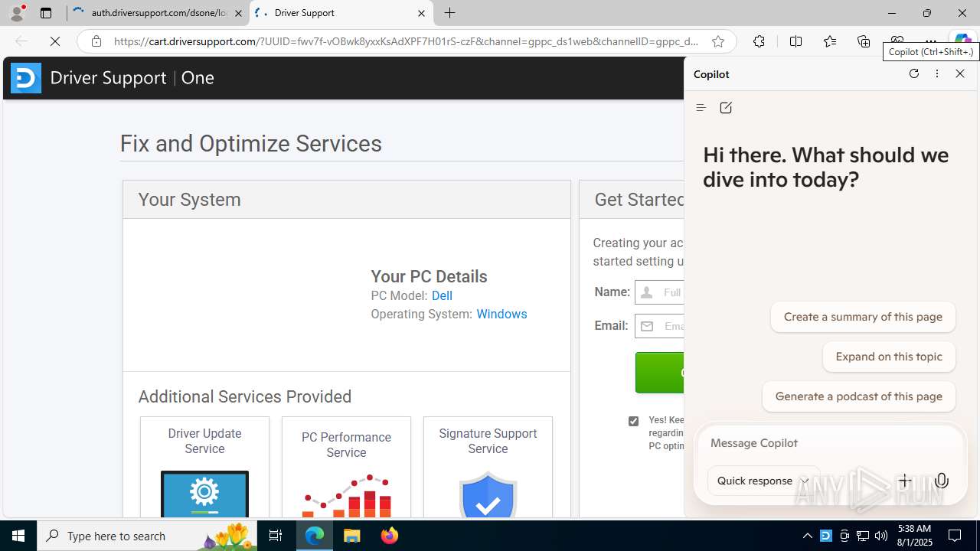Click the Dell PC model link
This screenshot has height=551, width=980.
point(442,295)
